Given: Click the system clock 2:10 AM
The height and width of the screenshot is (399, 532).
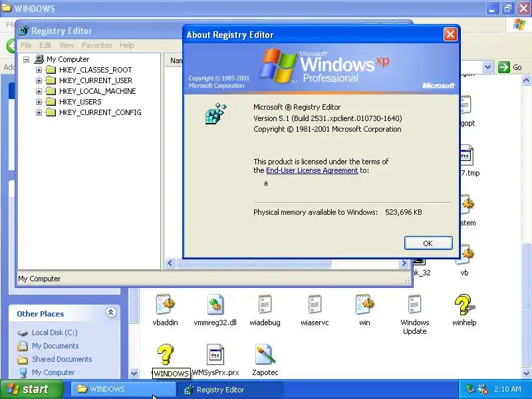Looking at the screenshot, I should point(507,389).
